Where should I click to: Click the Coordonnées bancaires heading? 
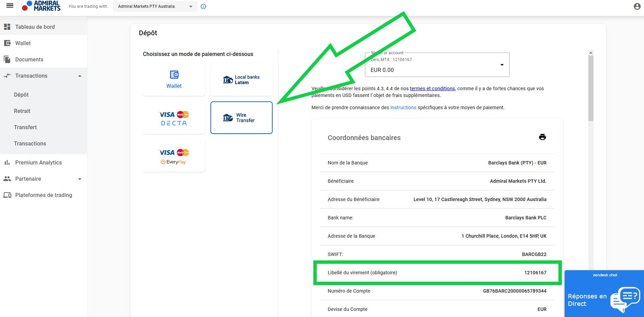click(x=364, y=138)
